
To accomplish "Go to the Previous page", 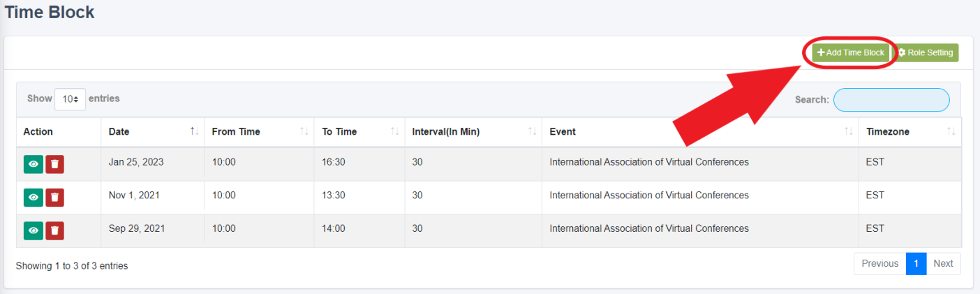I will [x=879, y=263].
